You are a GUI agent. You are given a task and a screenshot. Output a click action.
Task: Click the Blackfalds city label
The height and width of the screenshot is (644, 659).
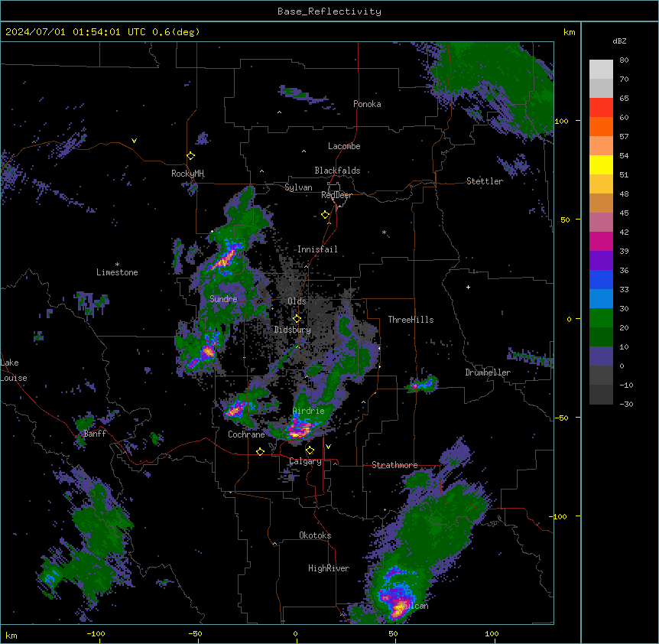click(x=337, y=171)
